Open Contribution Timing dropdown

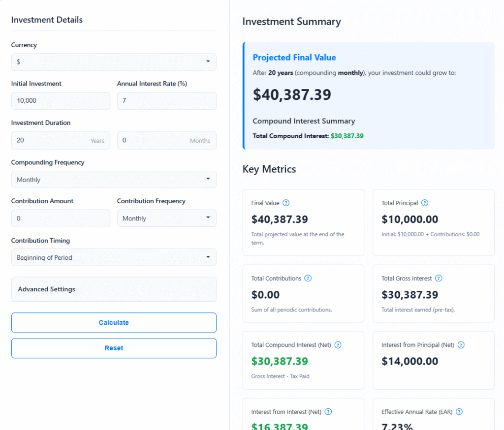[x=114, y=257]
